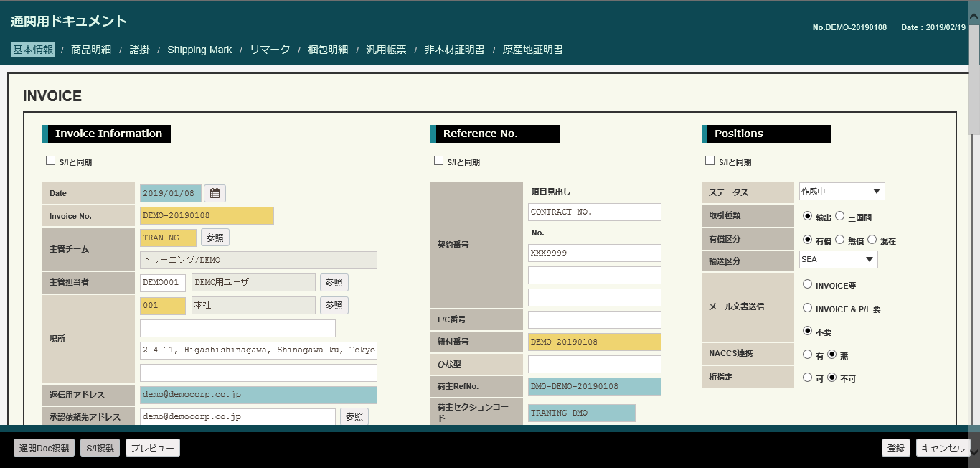The width and height of the screenshot is (980, 468).
Task: Open the Shipping Mark tab
Action: (199, 50)
